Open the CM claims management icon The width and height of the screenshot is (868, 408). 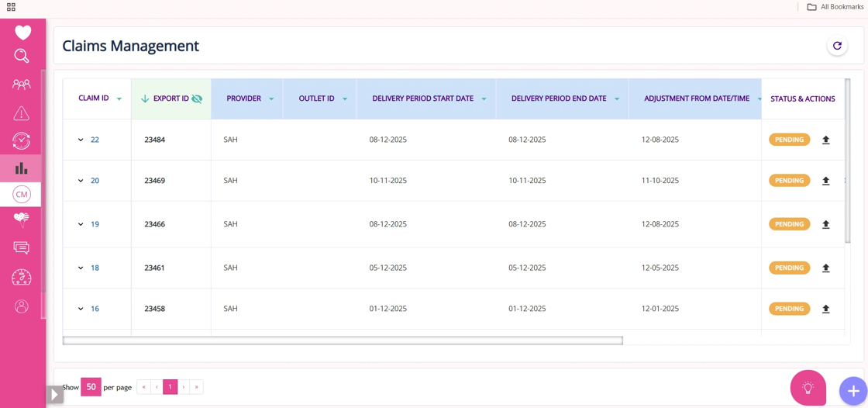click(x=22, y=194)
